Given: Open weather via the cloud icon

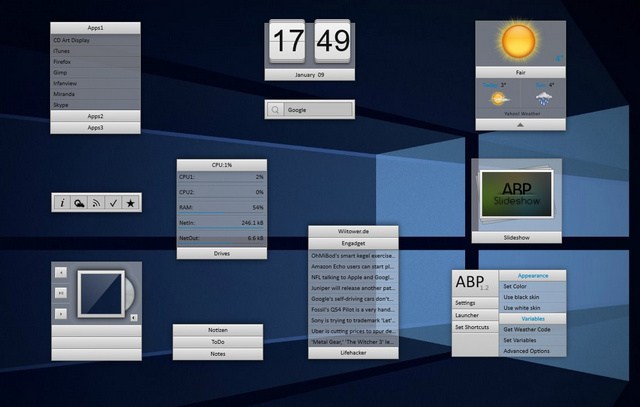Looking at the screenshot, I should coord(79,203).
